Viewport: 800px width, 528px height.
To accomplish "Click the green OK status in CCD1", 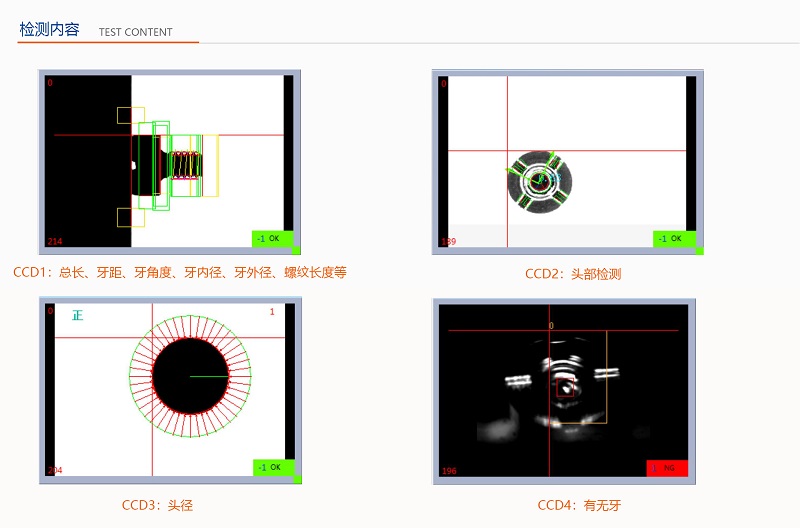I will 273,239.
